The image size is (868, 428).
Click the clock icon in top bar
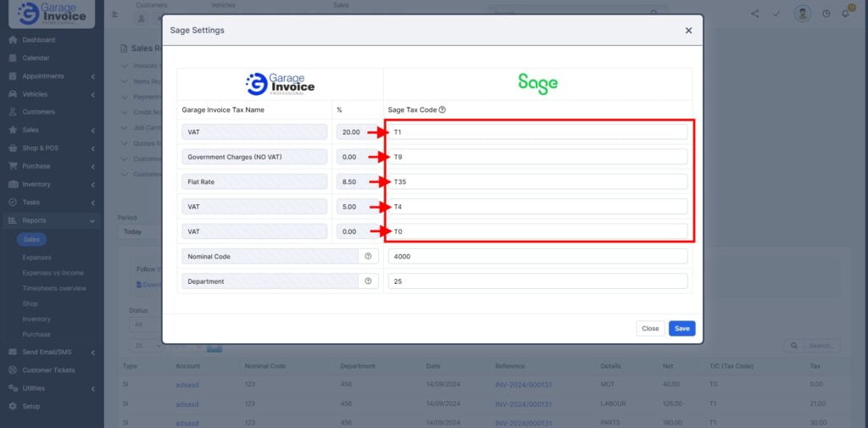pos(826,14)
